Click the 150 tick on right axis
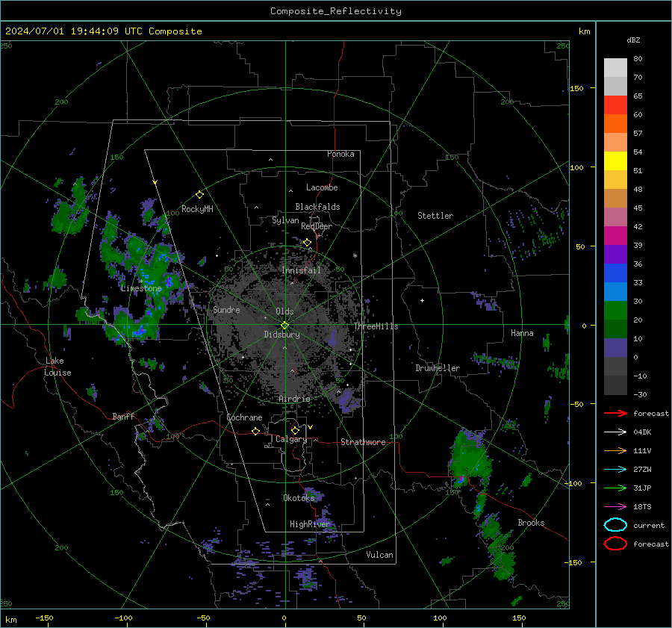 click(576, 88)
